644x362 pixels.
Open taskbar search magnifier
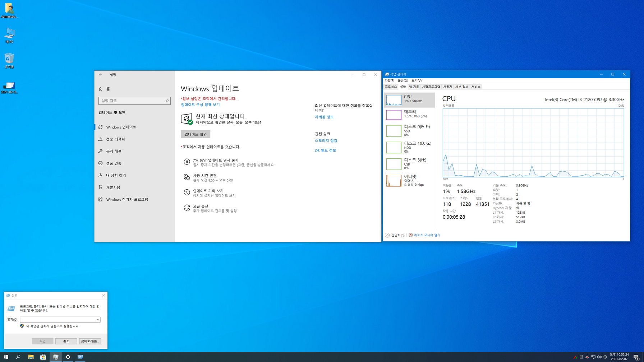coord(18,357)
